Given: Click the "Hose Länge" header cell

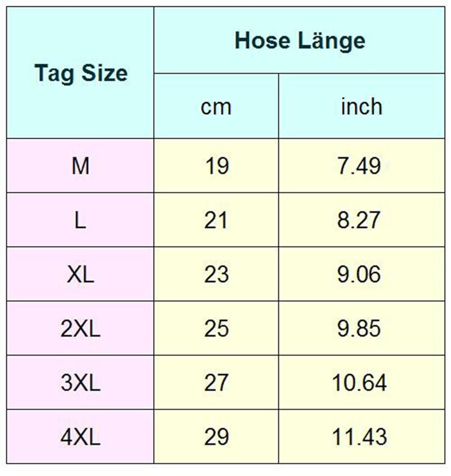Looking at the screenshot, I should [300, 41].
